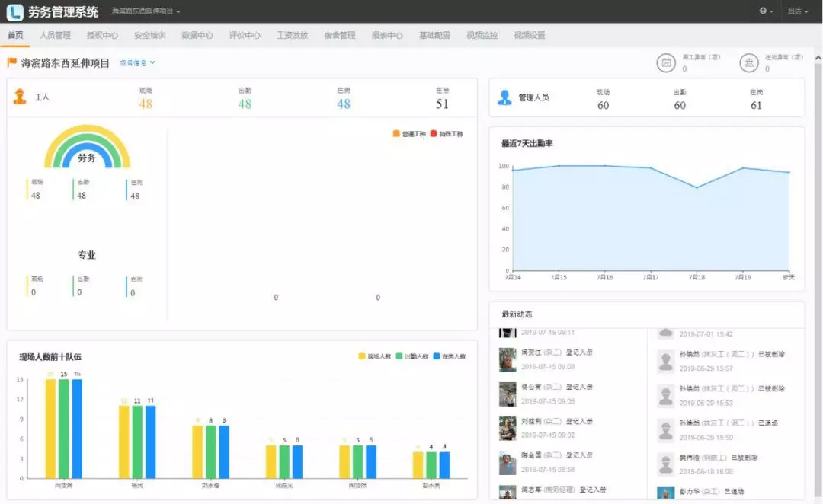Click the blue manager icon beside 管理人员

(504, 97)
